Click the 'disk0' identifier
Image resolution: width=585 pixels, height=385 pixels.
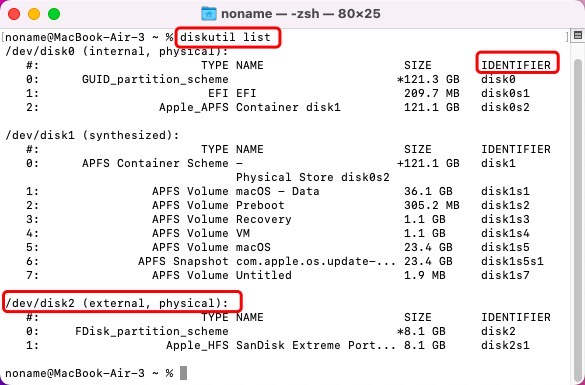click(x=498, y=79)
